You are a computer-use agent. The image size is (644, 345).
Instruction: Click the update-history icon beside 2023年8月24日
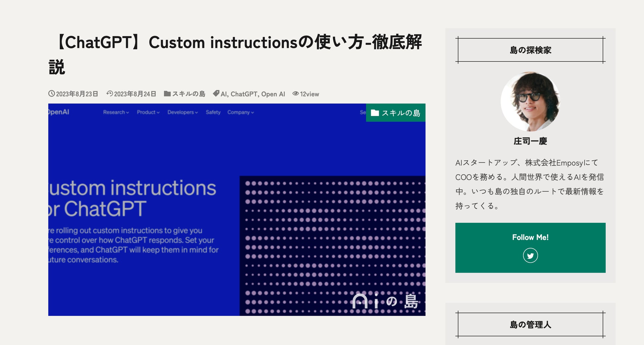pyautogui.click(x=110, y=94)
